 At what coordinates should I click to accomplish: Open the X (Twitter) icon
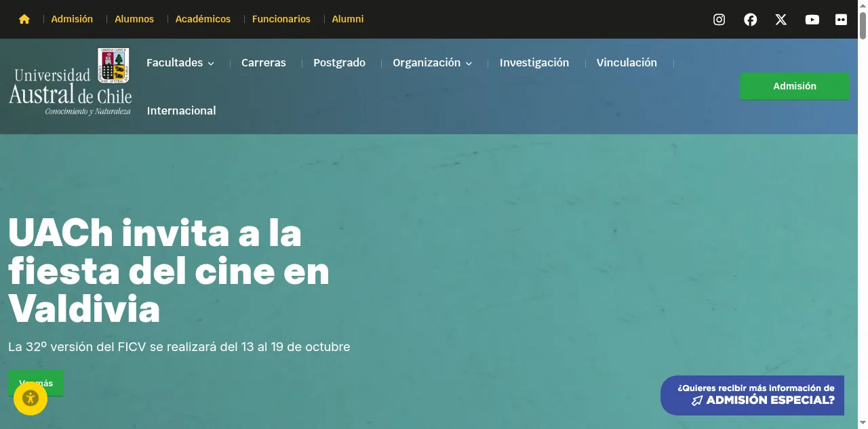tap(781, 20)
